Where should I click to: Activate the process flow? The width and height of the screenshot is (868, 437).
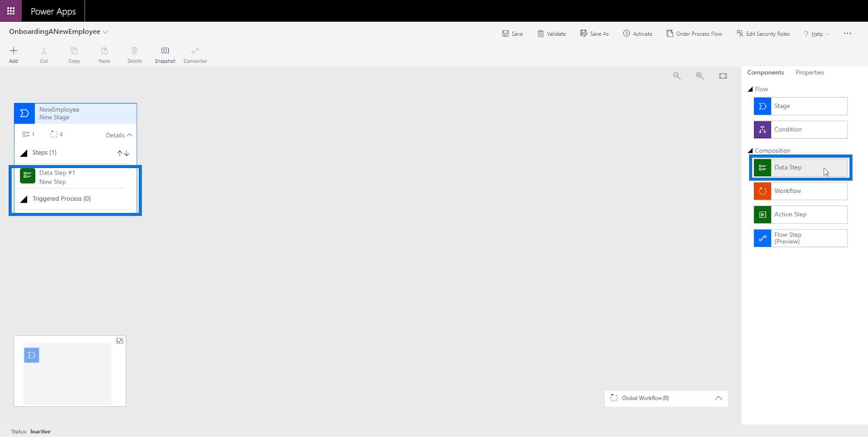pyautogui.click(x=637, y=34)
